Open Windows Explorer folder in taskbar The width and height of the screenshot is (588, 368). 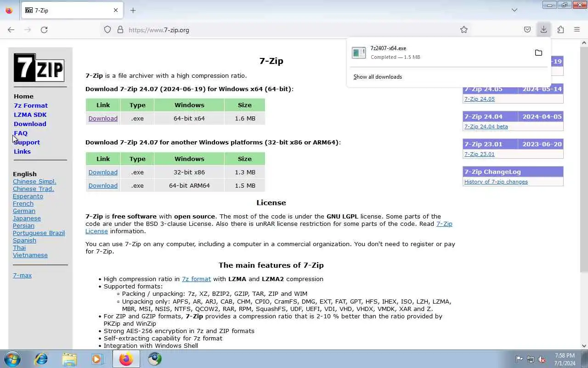69,359
